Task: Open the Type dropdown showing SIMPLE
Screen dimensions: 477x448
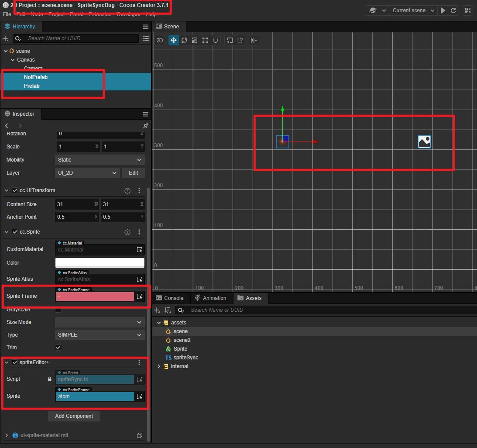Action: point(100,335)
